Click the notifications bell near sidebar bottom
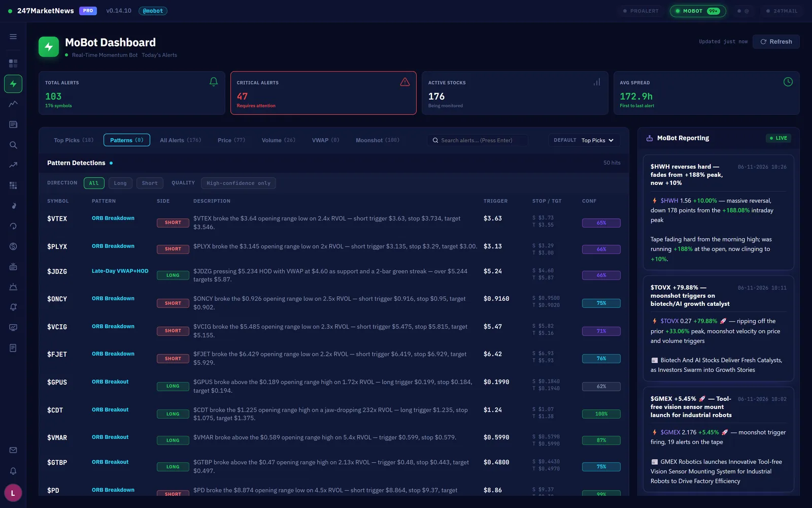This screenshot has width=812, height=508. coord(13,471)
